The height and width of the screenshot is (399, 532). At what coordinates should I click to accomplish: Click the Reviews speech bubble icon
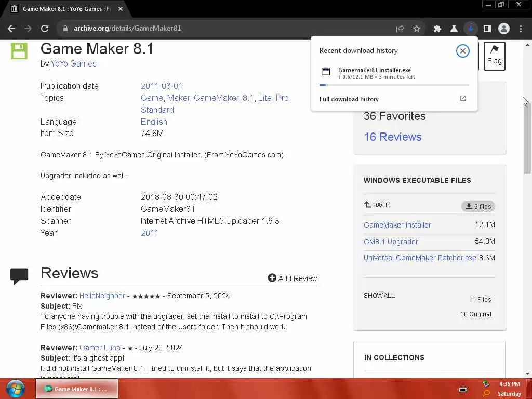click(x=19, y=276)
